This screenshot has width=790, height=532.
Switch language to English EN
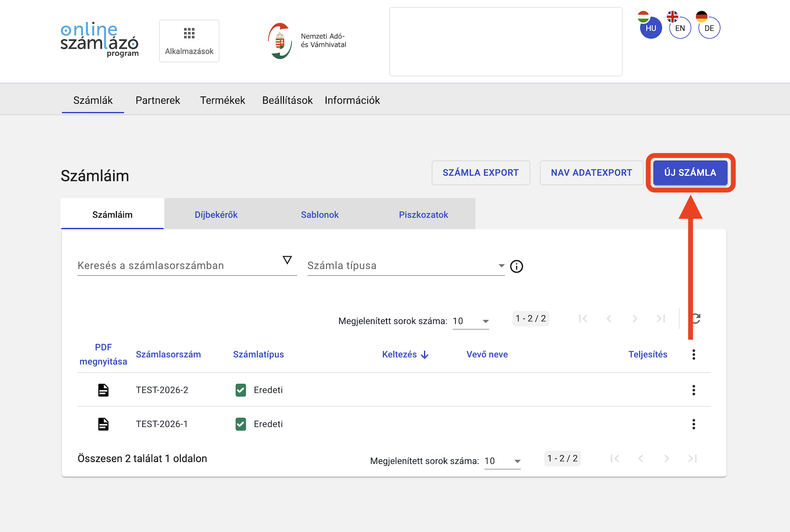(x=680, y=28)
